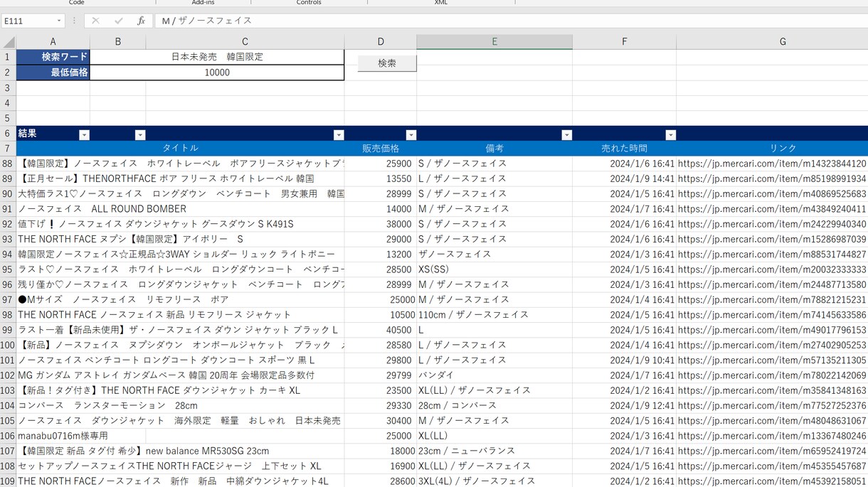Click the 備考 header cell
The height and width of the screenshot is (487, 868).
point(494,149)
